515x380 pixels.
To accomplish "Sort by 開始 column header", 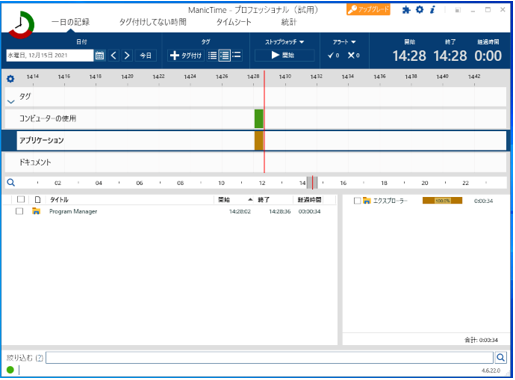I will 224,200.
